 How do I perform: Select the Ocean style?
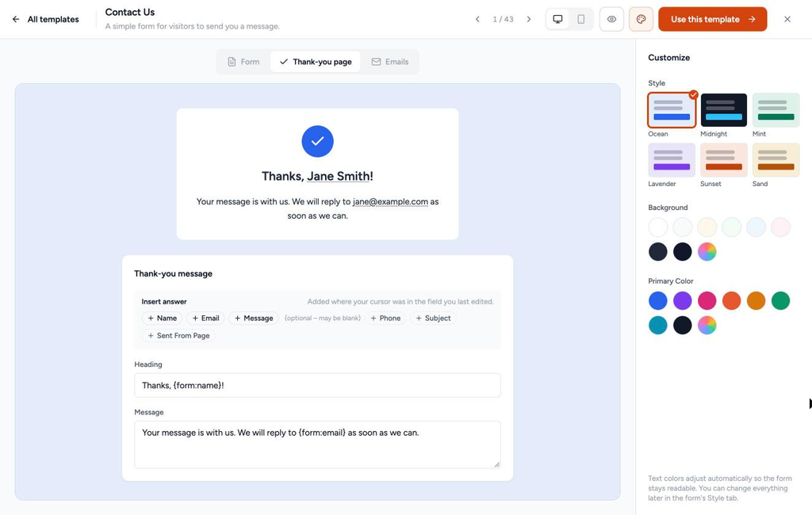[672, 110]
